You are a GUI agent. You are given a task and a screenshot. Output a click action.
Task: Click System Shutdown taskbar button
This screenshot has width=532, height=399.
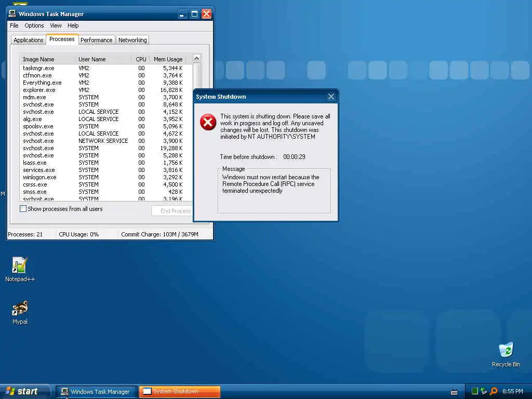click(180, 392)
